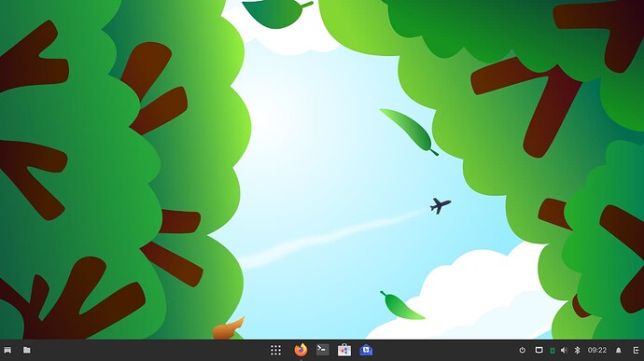Show notifications via the bell icon

pyautogui.click(x=619, y=350)
